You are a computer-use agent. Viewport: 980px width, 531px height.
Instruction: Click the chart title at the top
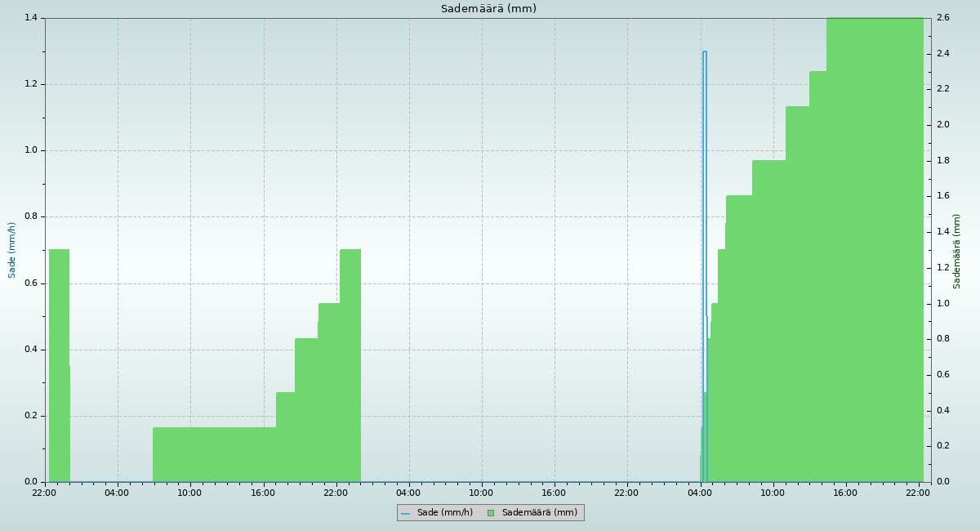pos(488,9)
